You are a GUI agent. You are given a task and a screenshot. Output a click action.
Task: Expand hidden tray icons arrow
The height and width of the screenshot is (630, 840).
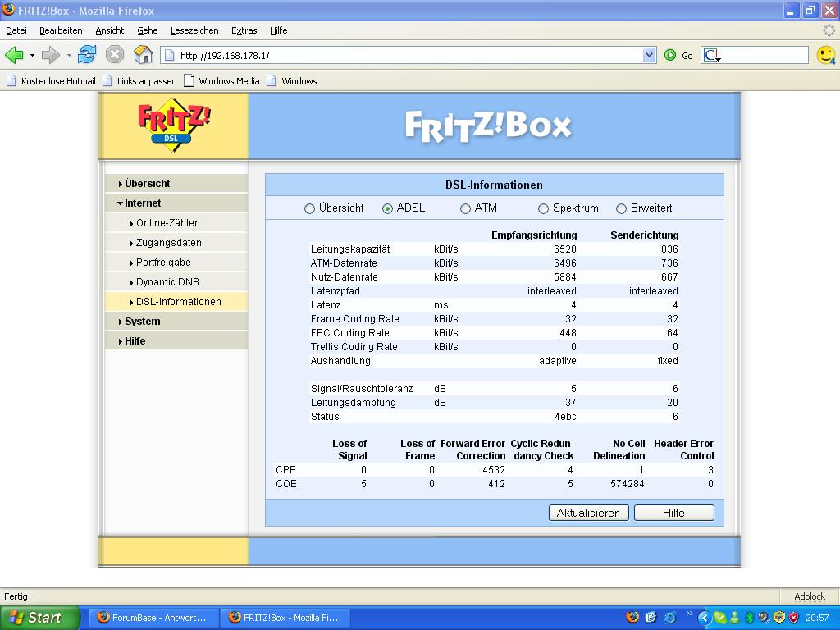click(704, 618)
